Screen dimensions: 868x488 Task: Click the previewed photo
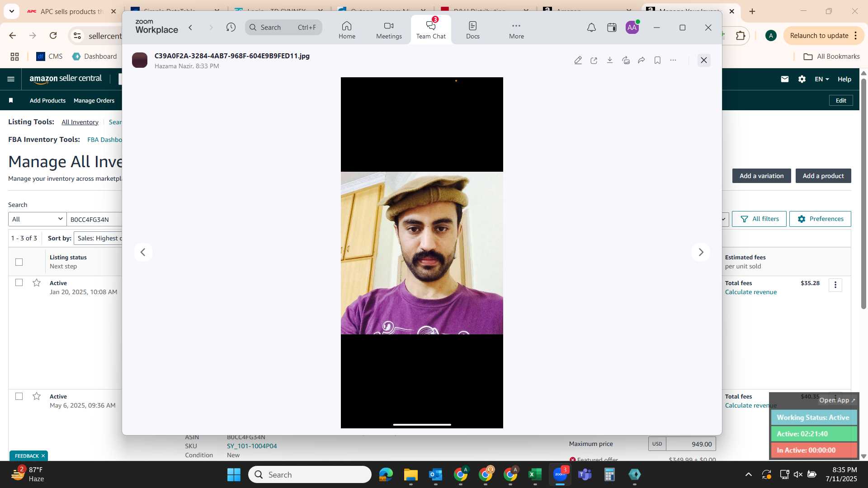[422, 253]
